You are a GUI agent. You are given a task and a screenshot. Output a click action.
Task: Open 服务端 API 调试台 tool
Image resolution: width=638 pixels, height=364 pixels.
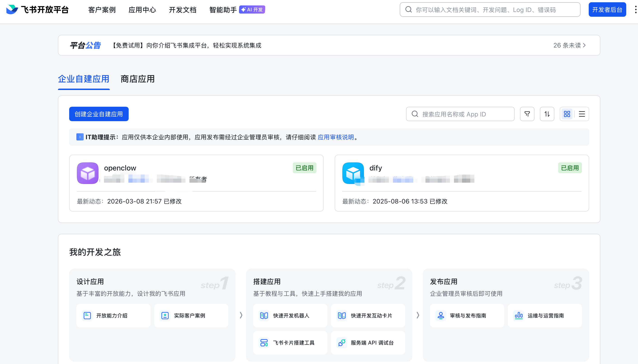coord(368,343)
